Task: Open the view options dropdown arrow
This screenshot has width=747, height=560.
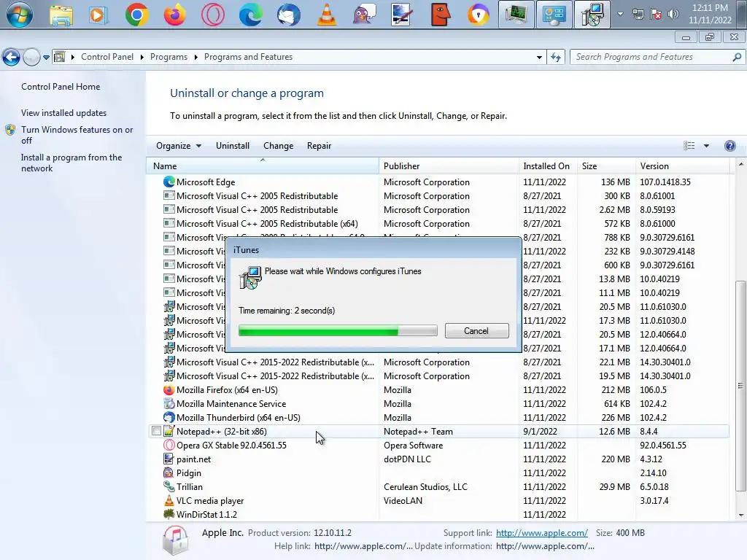Action: click(x=706, y=146)
